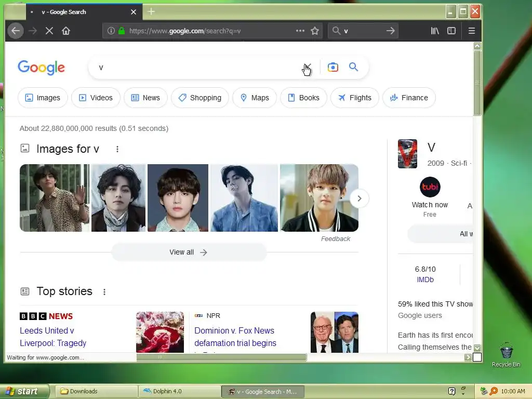
Task: Open the leopard-shirt waving image thumbnail
Action: [55, 198]
